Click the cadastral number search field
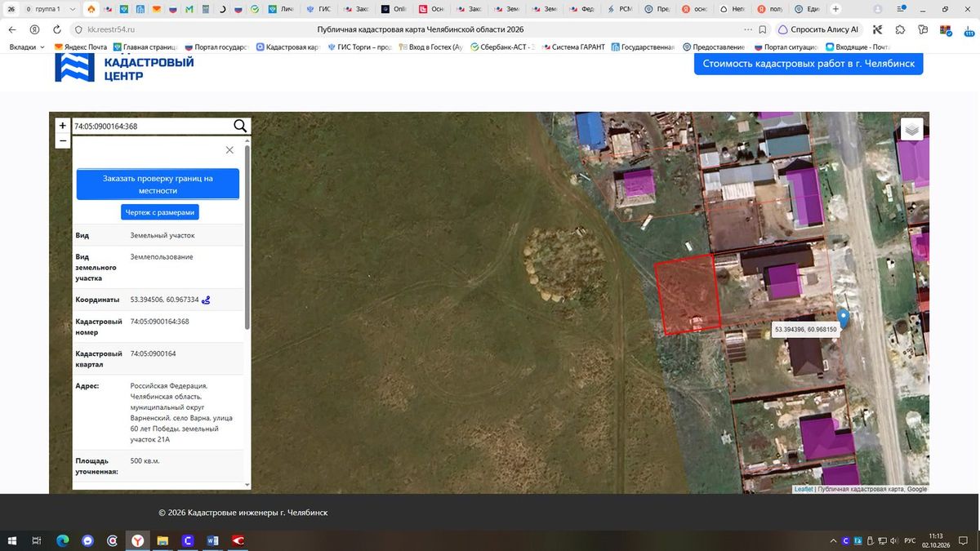 151,126
